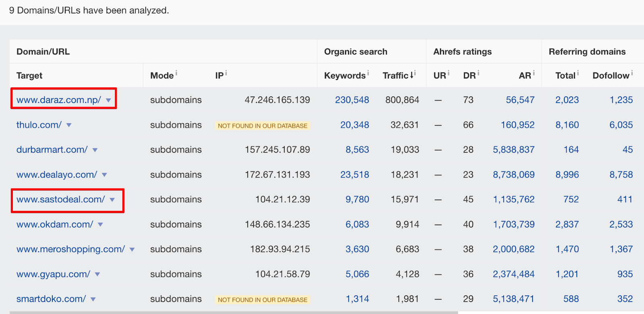This screenshot has width=644, height=314.
Task: Open the durbarmart.com/ link
Action: [52, 150]
